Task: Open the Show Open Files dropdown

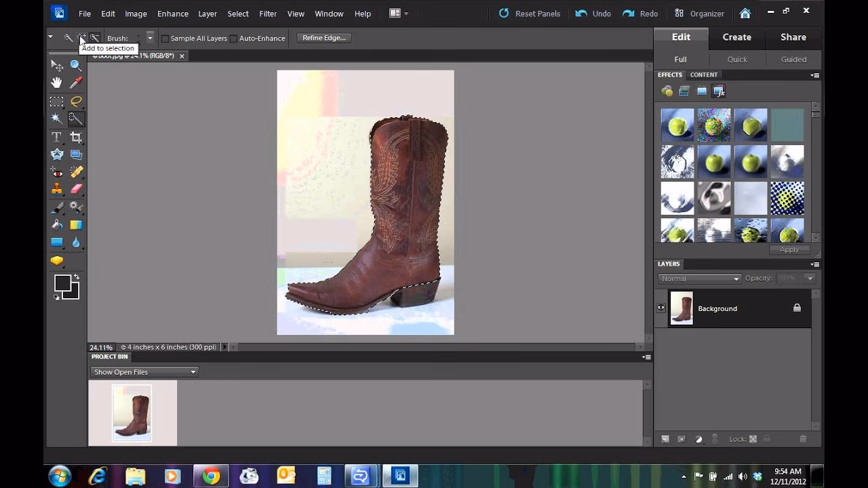Action: (x=144, y=371)
